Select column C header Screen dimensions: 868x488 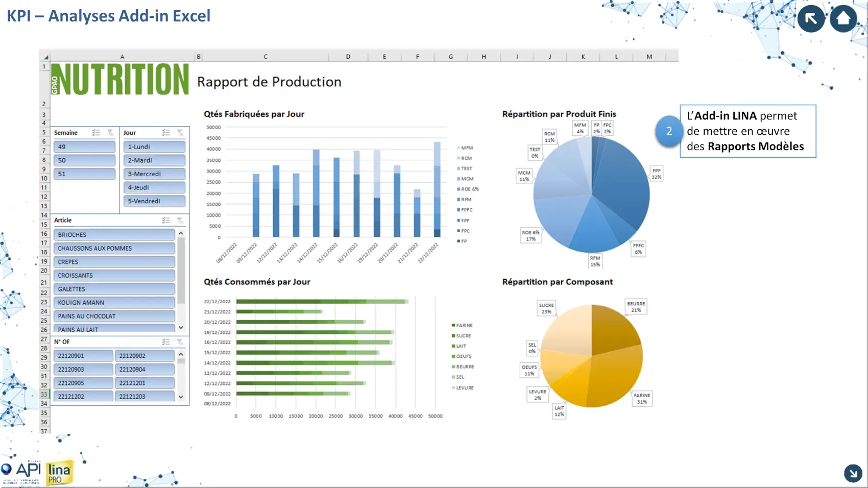(265, 57)
